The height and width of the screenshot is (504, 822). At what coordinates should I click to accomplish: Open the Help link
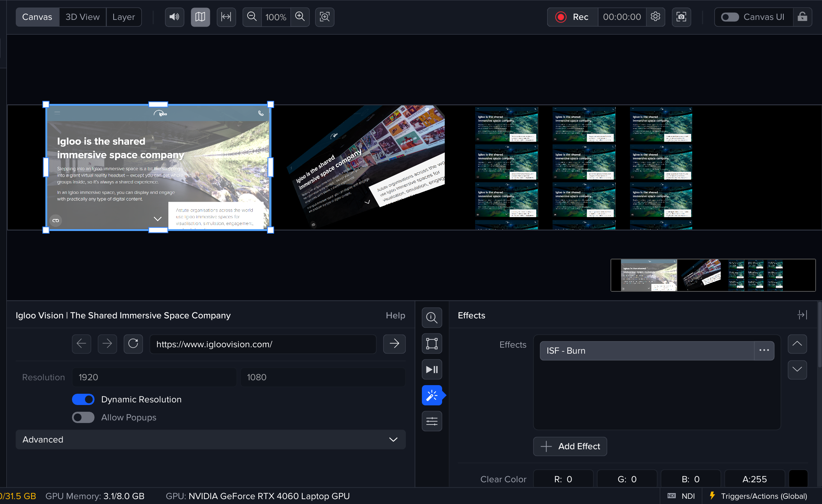tap(395, 315)
